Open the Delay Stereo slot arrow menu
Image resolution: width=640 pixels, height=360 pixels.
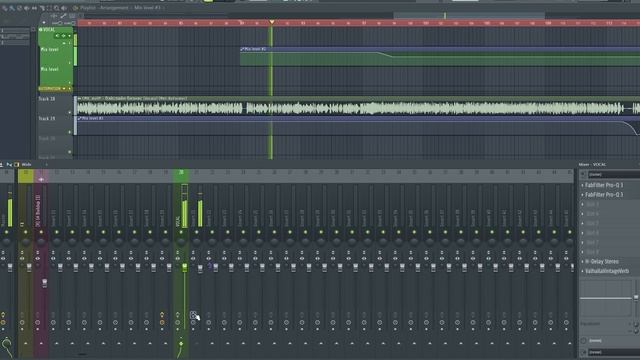click(582, 262)
